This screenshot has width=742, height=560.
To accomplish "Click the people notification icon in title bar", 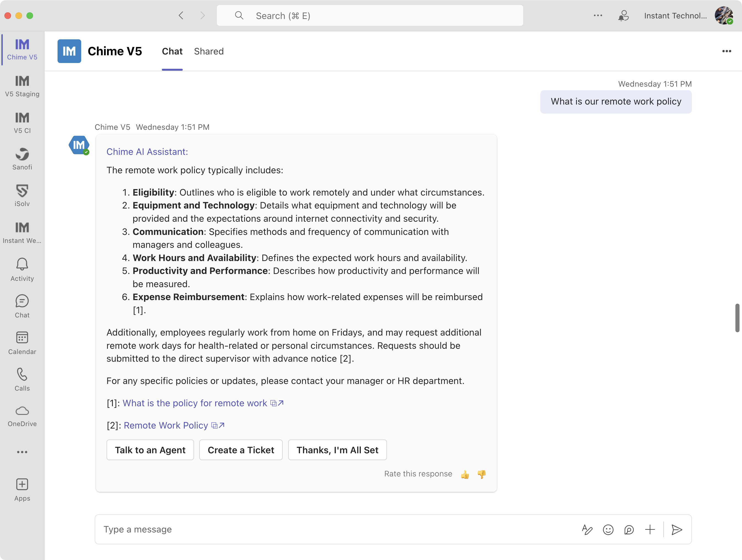I will pos(623,15).
